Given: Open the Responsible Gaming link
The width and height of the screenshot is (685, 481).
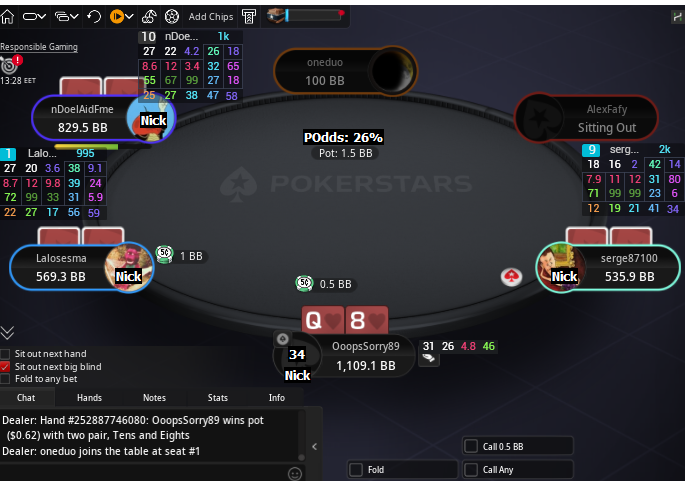Looking at the screenshot, I should (39, 47).
